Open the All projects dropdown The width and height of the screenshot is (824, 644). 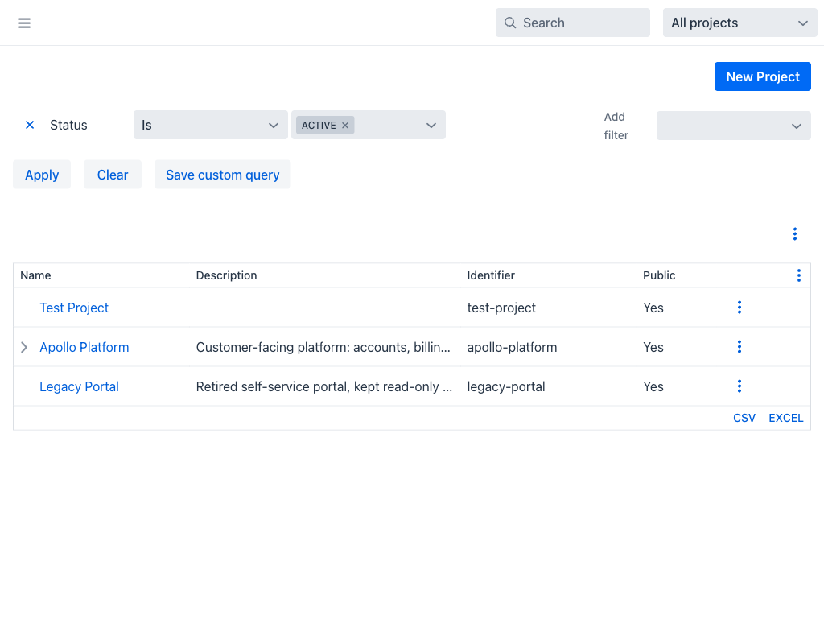(x=740, y=23)
